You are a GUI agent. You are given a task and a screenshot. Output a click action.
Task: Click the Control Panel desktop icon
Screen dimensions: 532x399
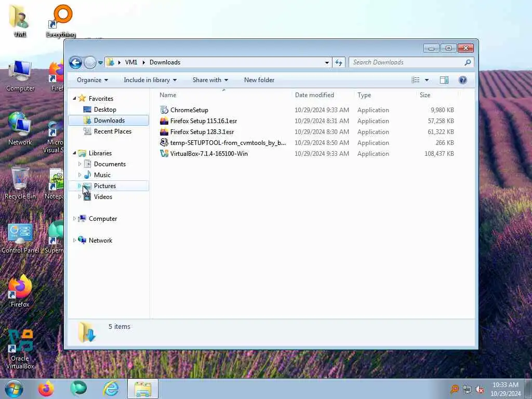click(20, 238)
